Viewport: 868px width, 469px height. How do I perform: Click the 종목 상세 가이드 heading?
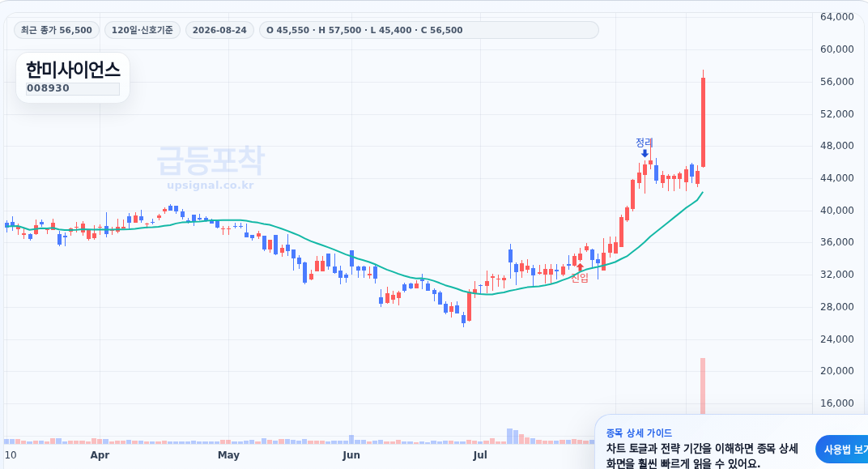pyautogui.click(x=639, y=433)
